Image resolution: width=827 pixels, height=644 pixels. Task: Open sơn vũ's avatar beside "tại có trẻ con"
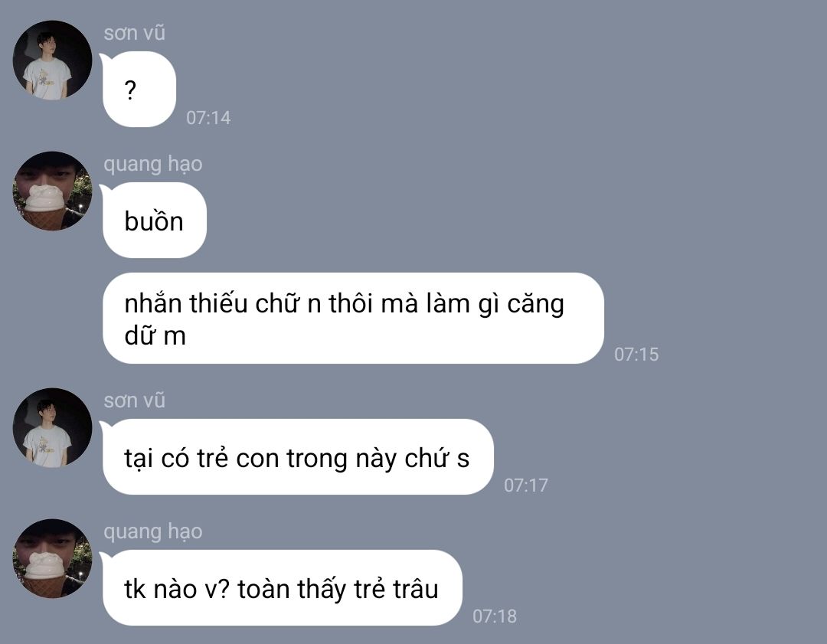(52, 428)
